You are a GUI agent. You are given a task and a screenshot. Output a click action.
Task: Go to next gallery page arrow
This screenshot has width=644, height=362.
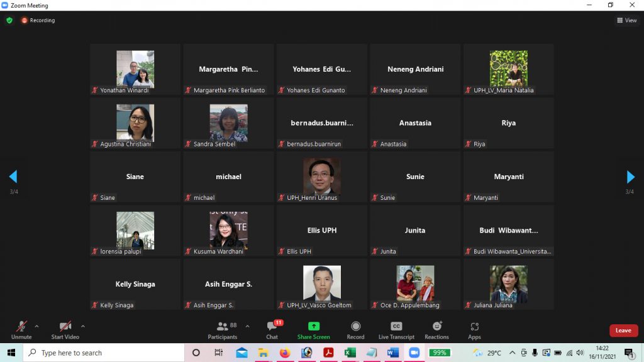point(630,177)
